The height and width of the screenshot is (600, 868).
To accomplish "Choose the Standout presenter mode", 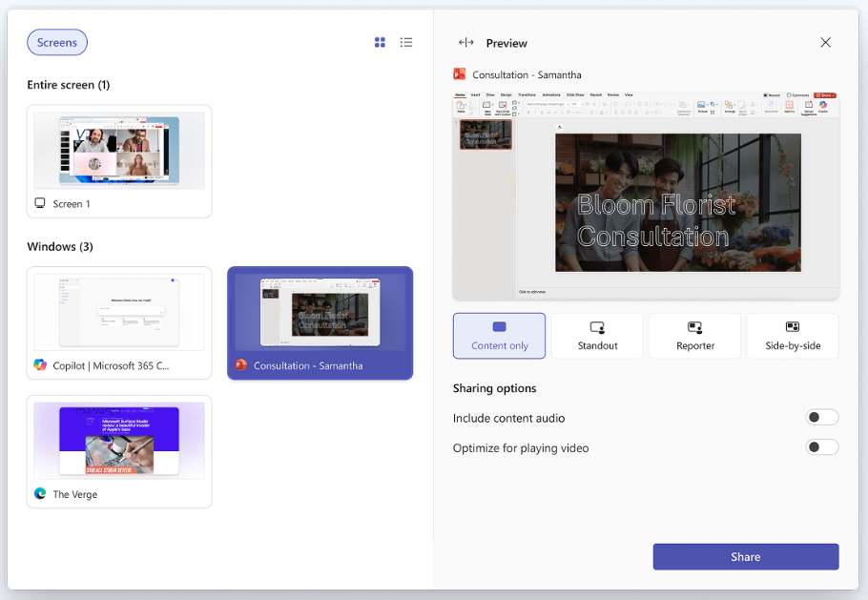I will point(597,336).
